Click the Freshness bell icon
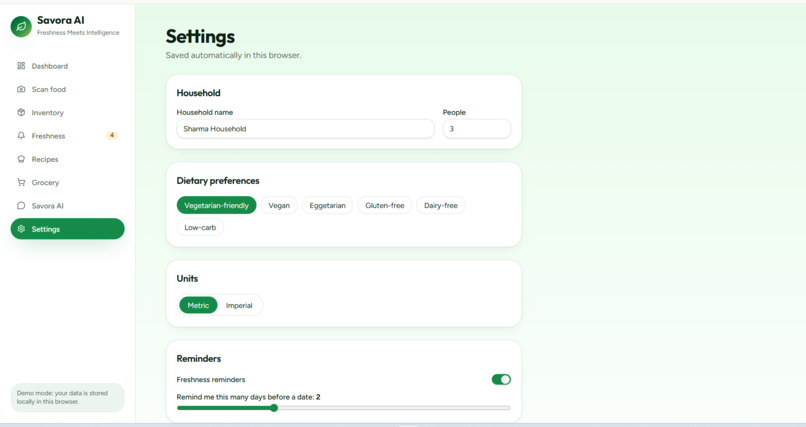 pyautogui.click(x=21, y=136)
